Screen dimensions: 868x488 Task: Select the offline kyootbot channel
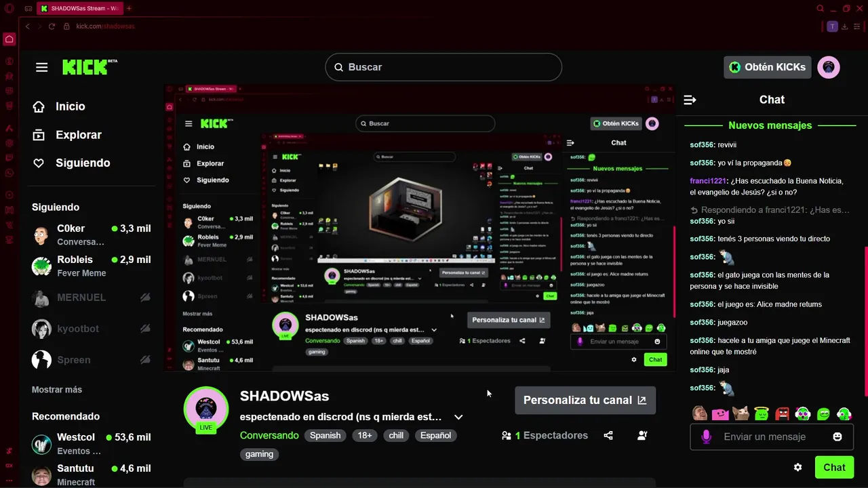coord(92,329)
